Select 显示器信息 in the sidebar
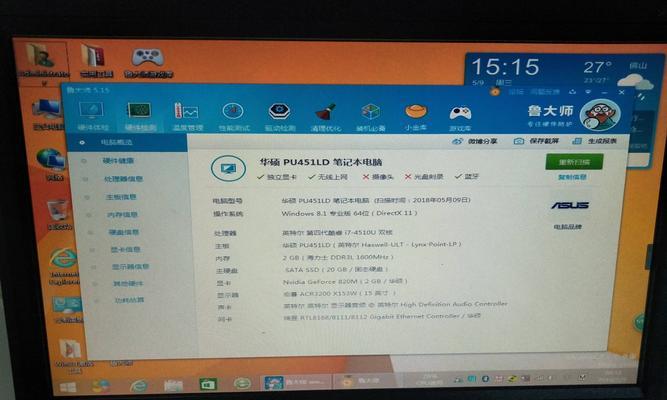This screenshot has width=667, height=400. [x=130, y=267]
